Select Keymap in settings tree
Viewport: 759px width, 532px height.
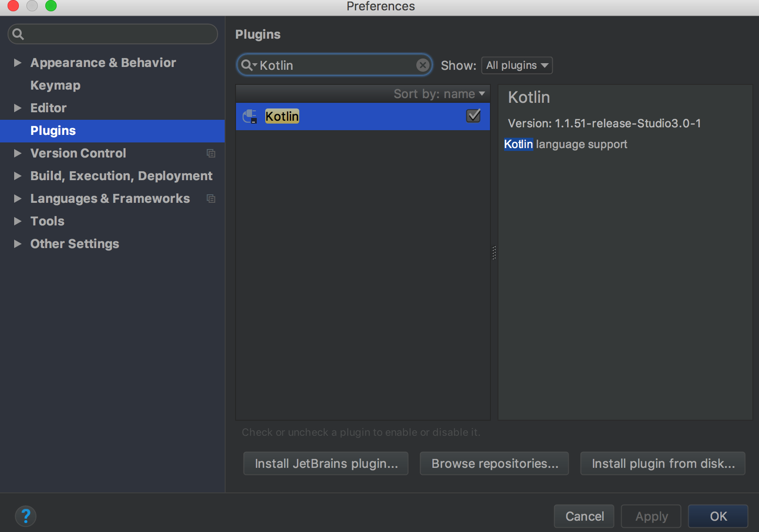pyautogui.click(x=55, y=85)
